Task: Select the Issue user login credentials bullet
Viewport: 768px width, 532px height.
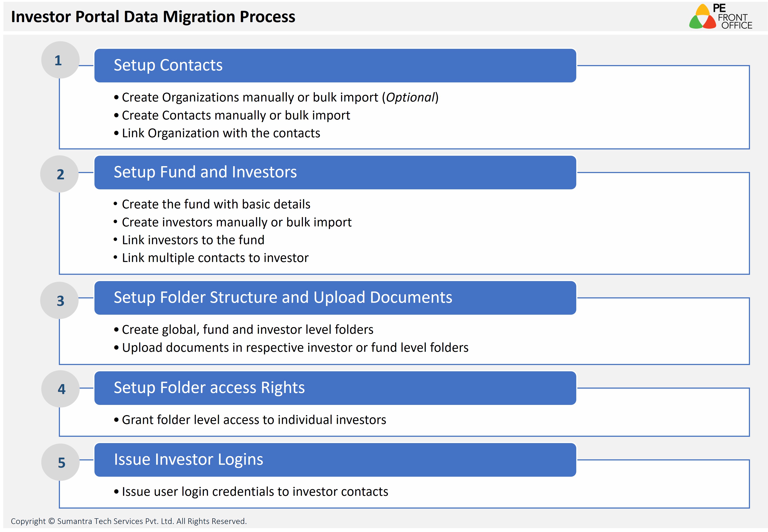Action: pyautogui.click(x=254, y=492)
